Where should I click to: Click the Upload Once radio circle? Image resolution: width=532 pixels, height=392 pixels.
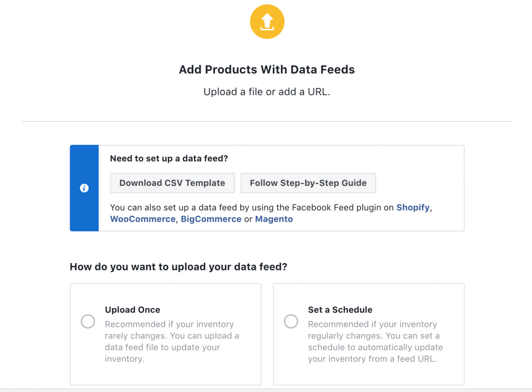point(88,321)
